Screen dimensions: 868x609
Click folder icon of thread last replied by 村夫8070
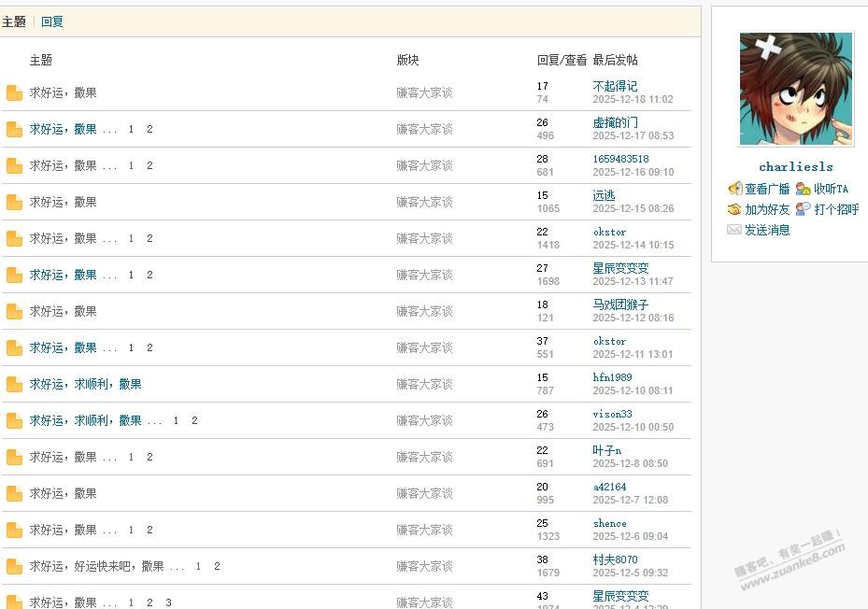[14, 566]
